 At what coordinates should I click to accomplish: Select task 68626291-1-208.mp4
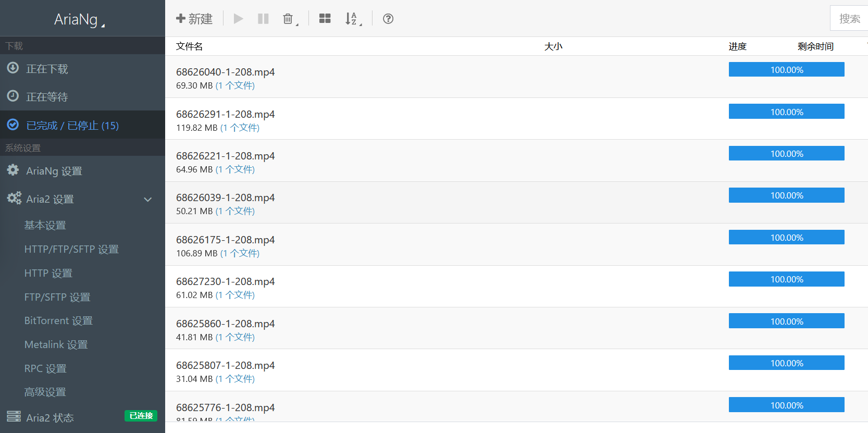coord(225,114)
